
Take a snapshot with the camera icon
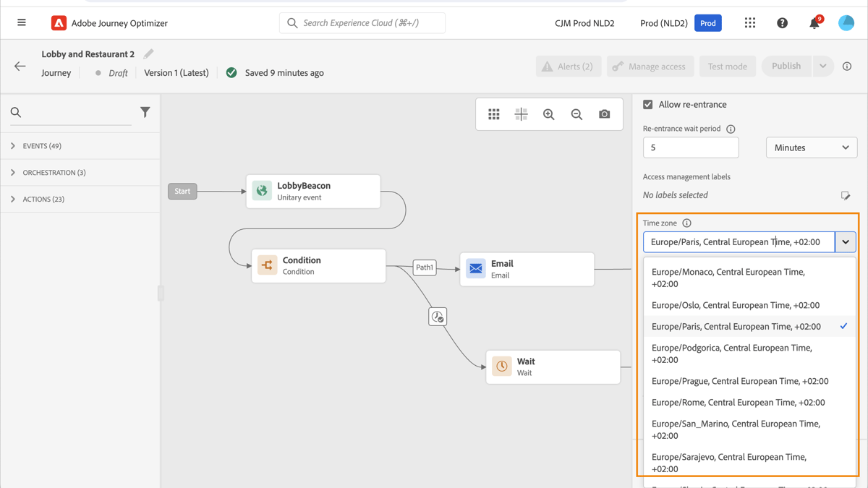pos(605,114)
